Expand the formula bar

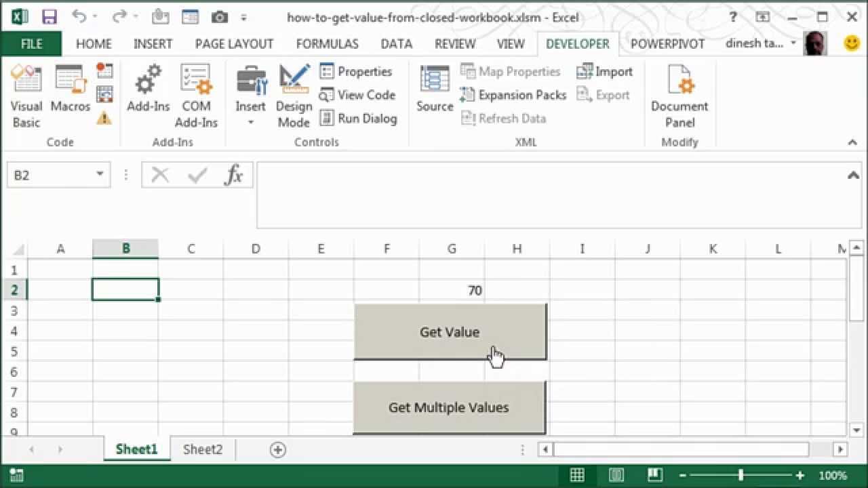coord(853,176)
